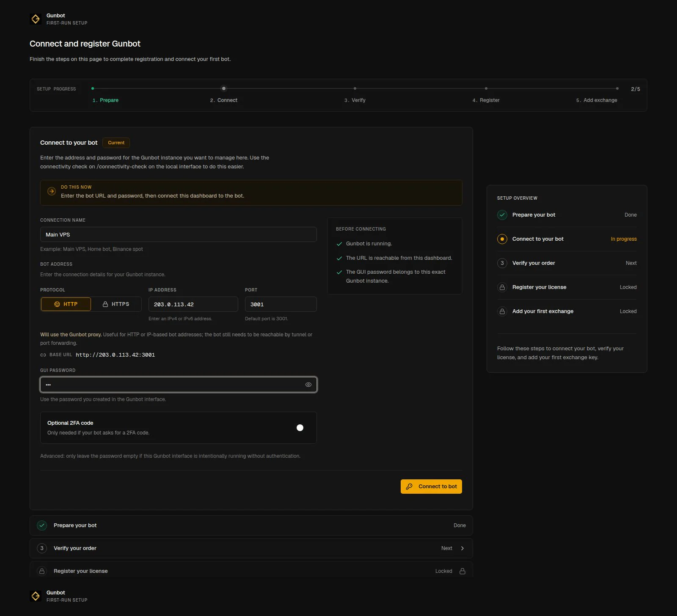Click the Prepare progress dot
Viewport: 677px width, 616px height.
pyautogui.click(x=93, y=88)
